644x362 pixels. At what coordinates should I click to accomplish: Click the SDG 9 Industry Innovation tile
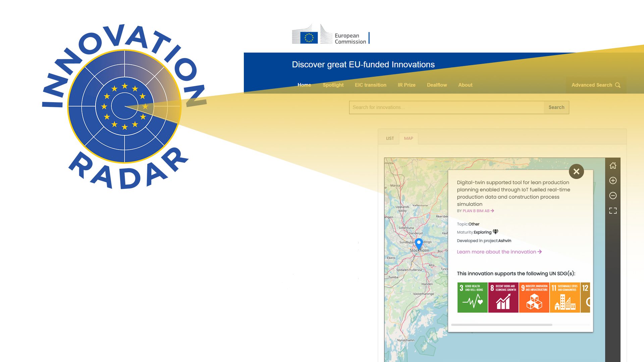[x=534, y=298]
